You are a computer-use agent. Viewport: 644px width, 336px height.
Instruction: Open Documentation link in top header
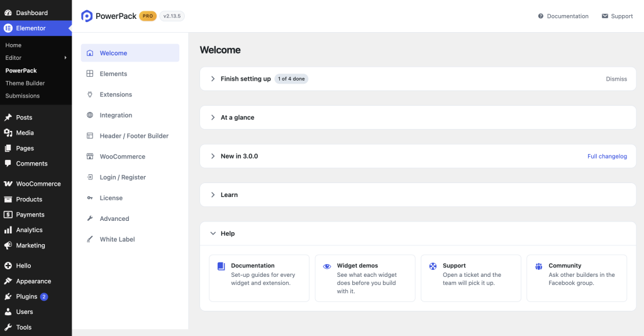tap(563, 16)
